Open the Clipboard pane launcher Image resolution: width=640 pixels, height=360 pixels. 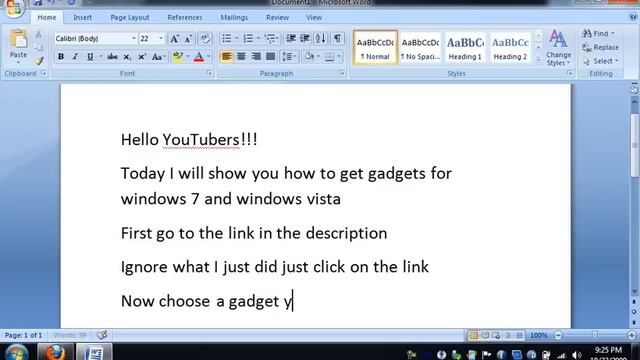[43, 73]
